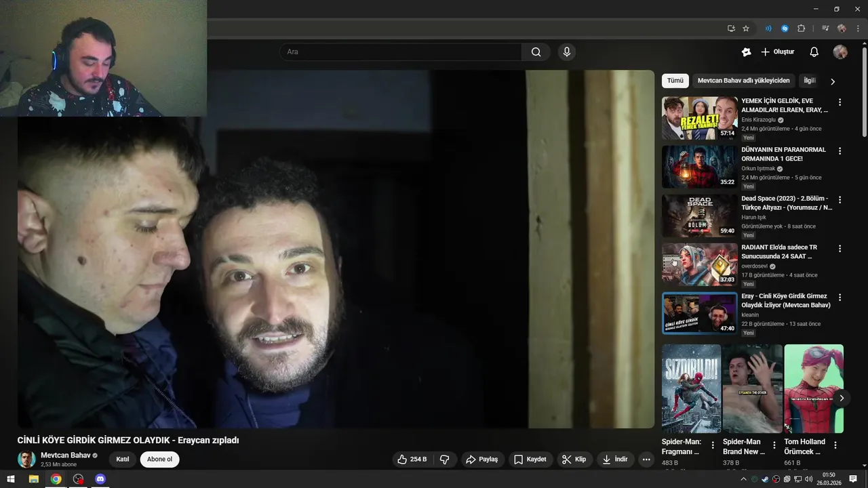Click the İndir download button
Viewport: 868px width, 488px height.
[615, 460]
